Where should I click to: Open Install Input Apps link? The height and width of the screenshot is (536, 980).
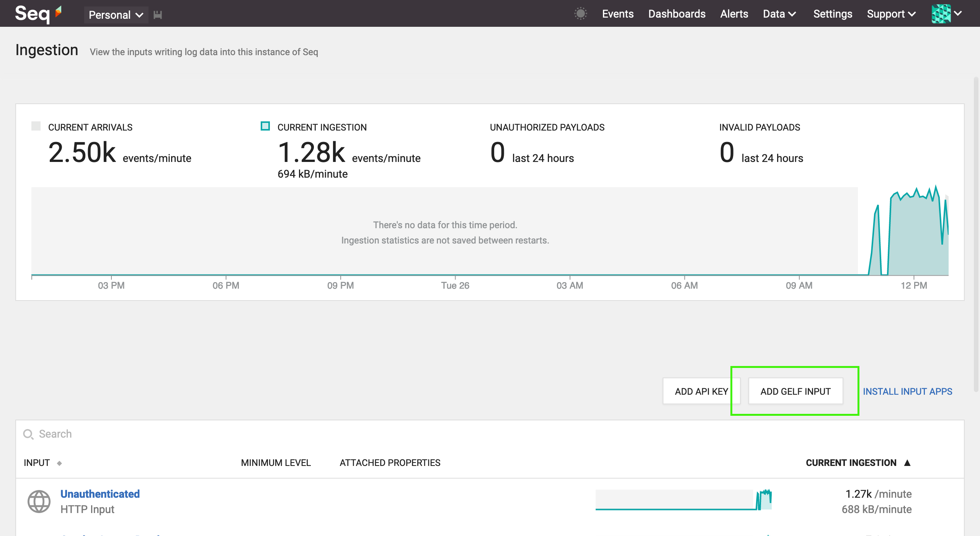tap(907, 391)
